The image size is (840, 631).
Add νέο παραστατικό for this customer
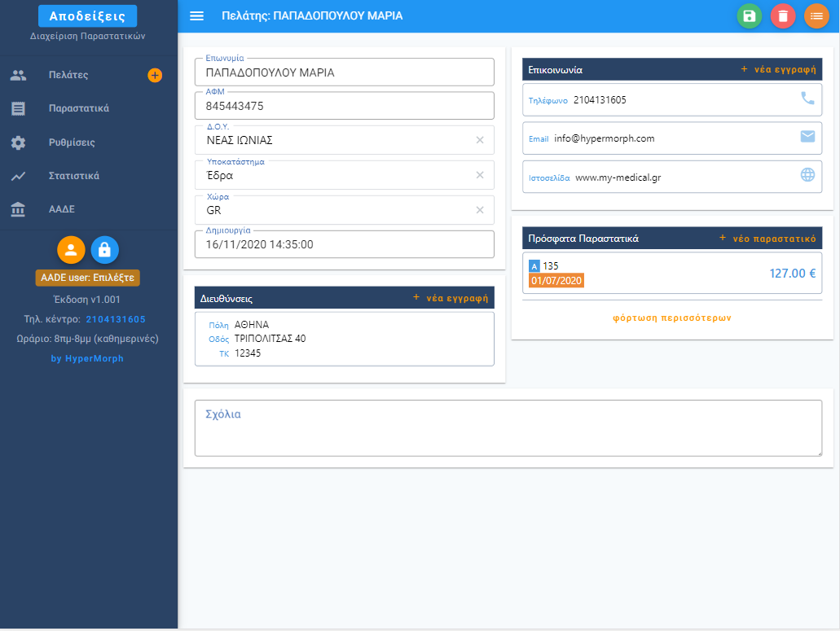[x=767, y=239]
